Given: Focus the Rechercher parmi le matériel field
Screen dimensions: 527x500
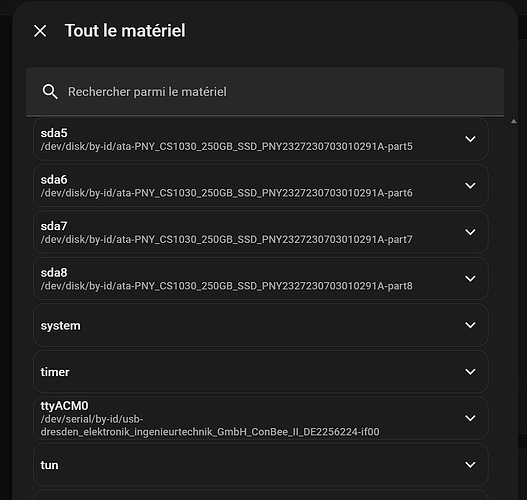Looking at the screenshot, I should [265, 92].
